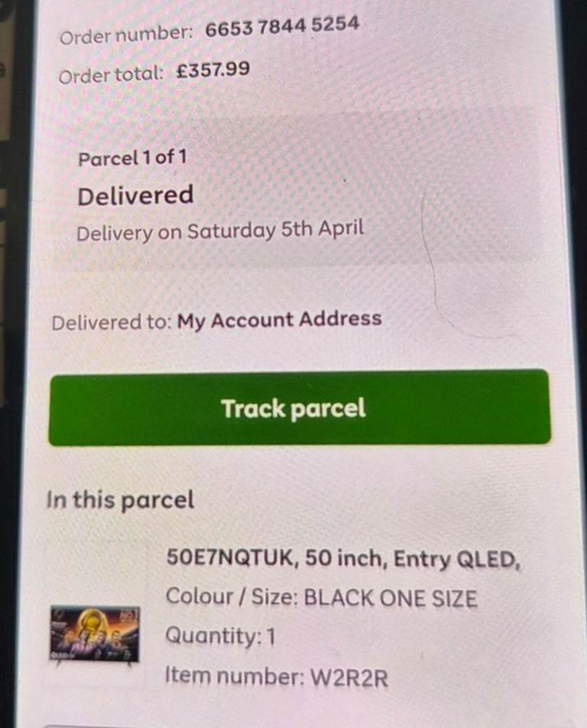This screenshot has width=587, height=728.
Task: Select the item number W2R2R
Action: tap(349, 678)
